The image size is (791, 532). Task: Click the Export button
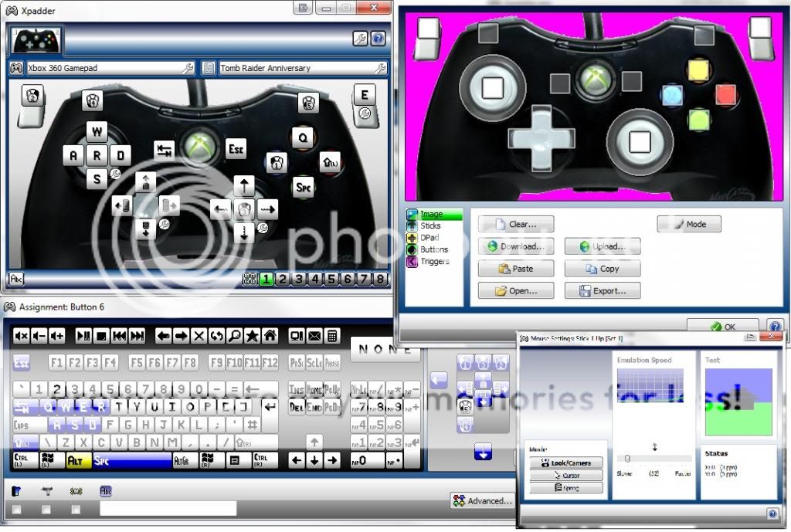(603, 292)
